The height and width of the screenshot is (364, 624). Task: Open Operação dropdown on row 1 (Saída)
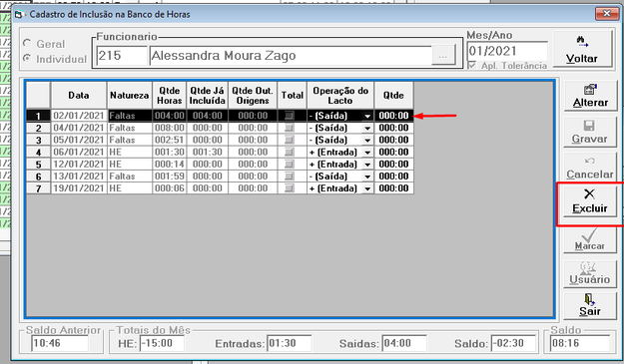pos(367,116)
